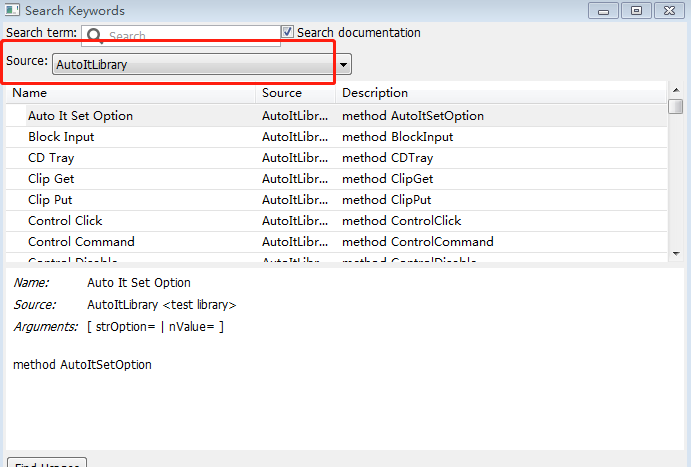Click the method ClipGet description cell

point(387,179)
